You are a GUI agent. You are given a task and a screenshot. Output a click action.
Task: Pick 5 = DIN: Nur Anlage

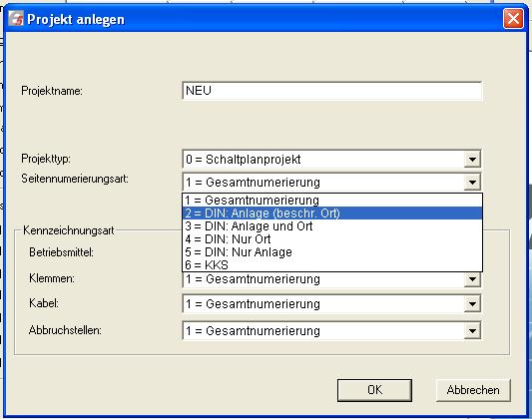coord(332,251)
